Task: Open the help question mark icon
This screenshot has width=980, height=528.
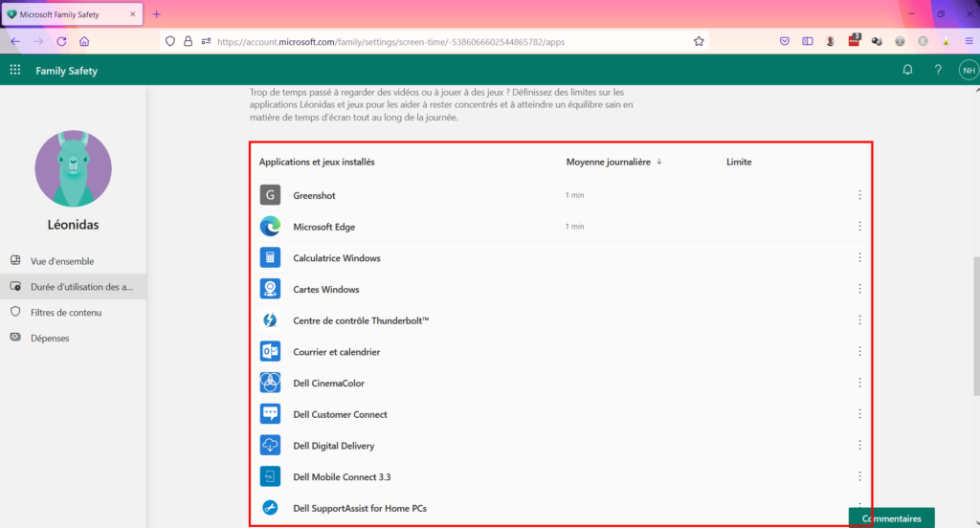Action: pyautogui.click(x=938, y=70)
